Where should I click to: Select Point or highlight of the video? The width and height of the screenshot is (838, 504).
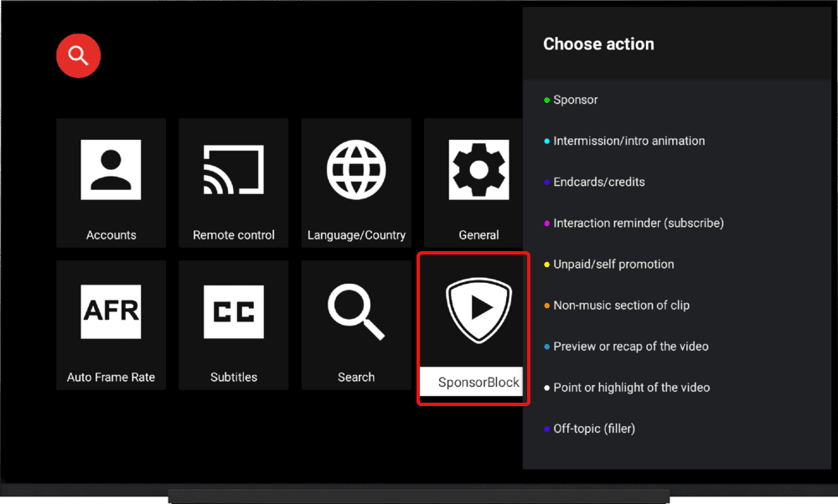(676, 388)
